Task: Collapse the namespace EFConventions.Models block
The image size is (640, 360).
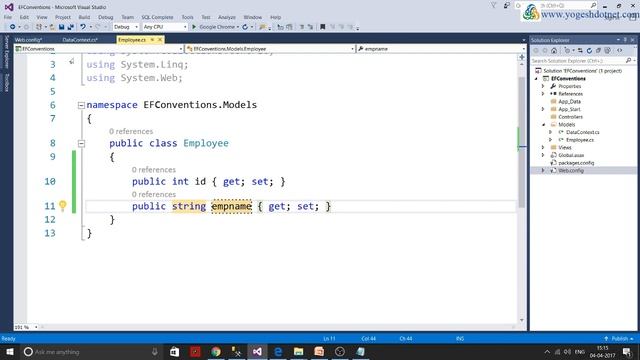Action: [81, 105]
